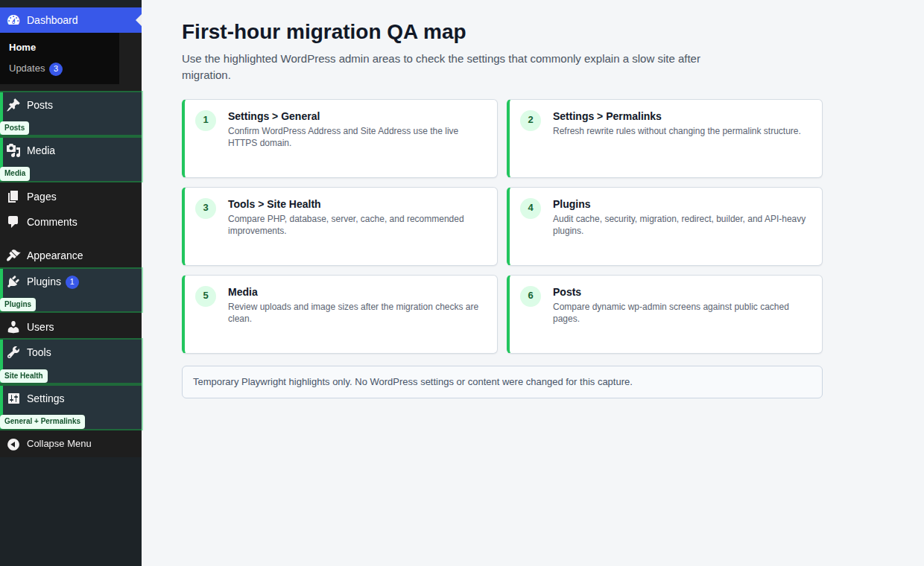Click the Collapse Menu arrow icon

tap(13, 444)
